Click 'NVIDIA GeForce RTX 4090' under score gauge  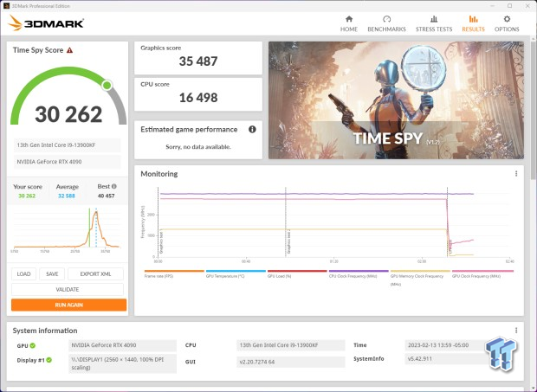[x=68, y=162]
